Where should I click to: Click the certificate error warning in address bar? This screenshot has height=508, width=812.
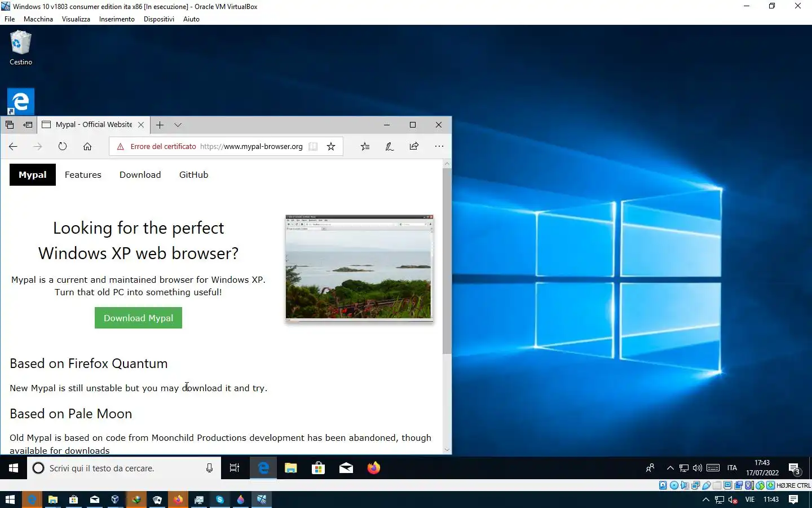coord(156,146)
